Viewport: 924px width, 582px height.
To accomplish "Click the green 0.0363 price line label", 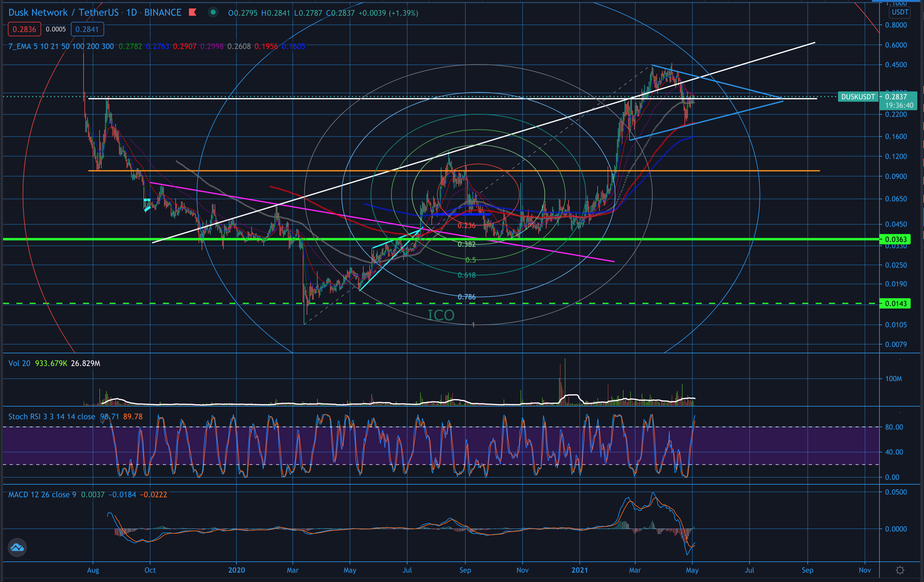I will [895, 239].
